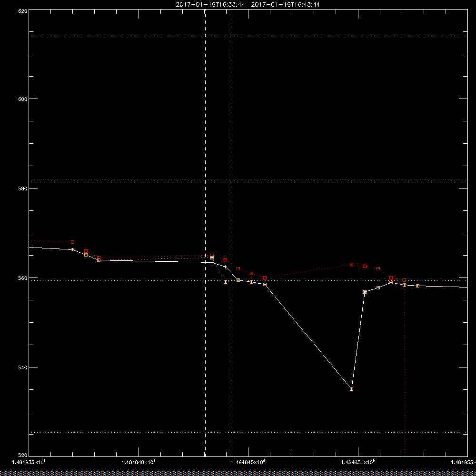Click the leftmost orange square marker
476x476 pixels.
point(72,249)
